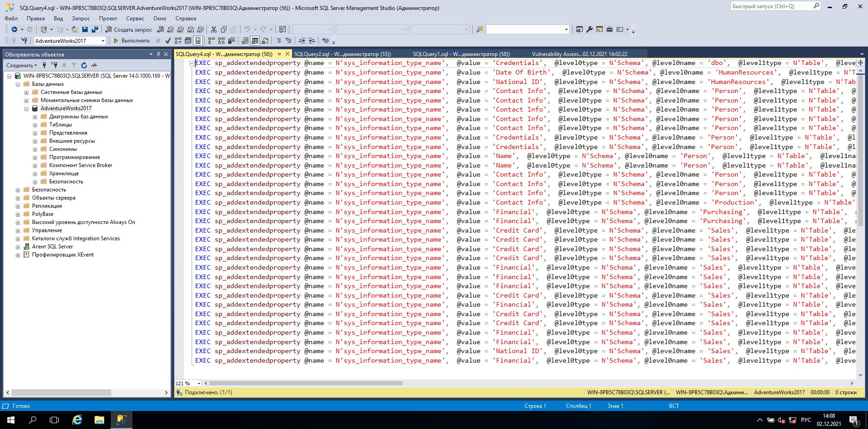868x429 pixels.
Task: Click the Выполнить (Execute) button
Action: 132,41
